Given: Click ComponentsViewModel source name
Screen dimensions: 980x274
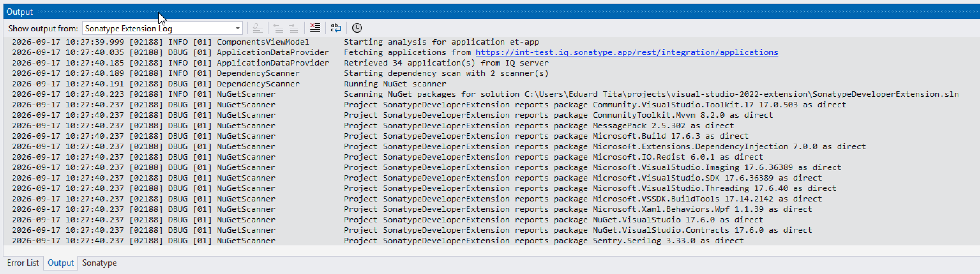Looking at the screenshot, I should click(263, 42).
